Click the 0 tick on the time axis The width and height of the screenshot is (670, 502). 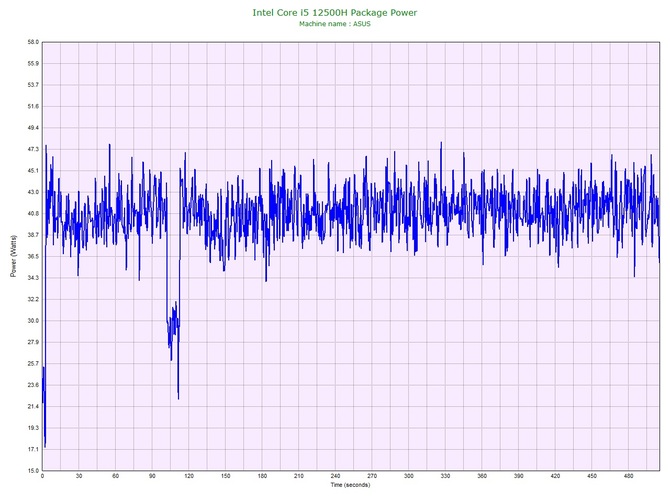point(42,476)
